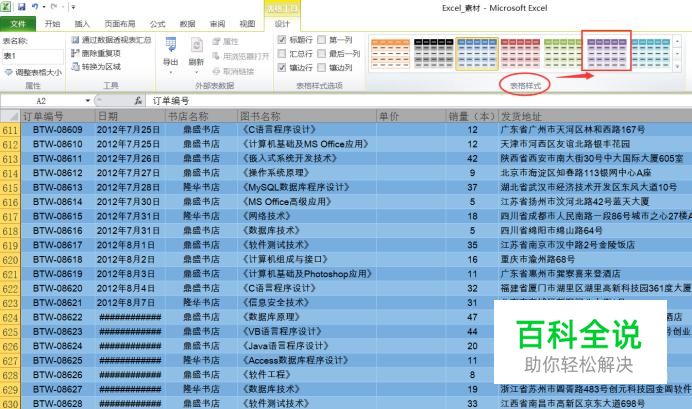Click date cell 2012年8月1日

130,245
